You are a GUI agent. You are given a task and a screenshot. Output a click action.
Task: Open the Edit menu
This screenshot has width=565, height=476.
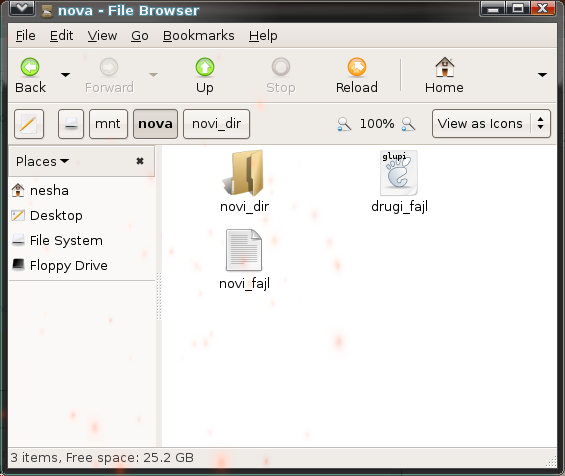pos(61,36)
